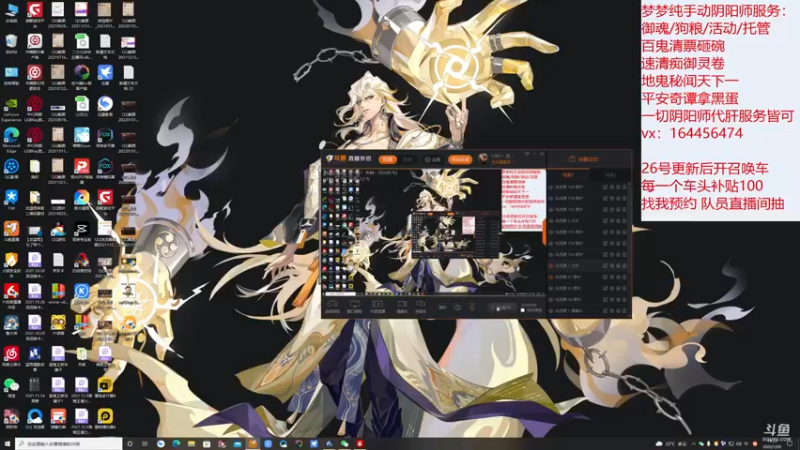This screenshot has width=800, height=450.
Task: Launch the Xunlei blue bird desktop icon
Action: tap(105, 76)
